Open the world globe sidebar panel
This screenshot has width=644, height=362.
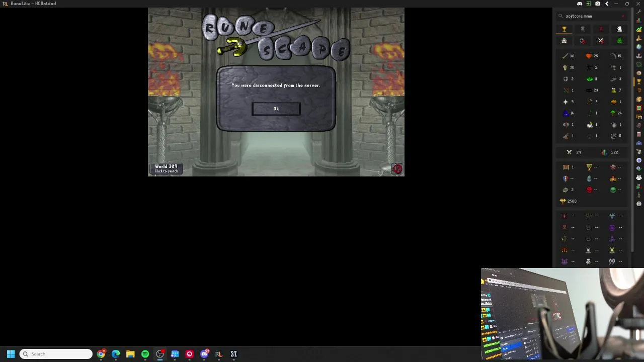pyautogui.click(x=639, y=47)
